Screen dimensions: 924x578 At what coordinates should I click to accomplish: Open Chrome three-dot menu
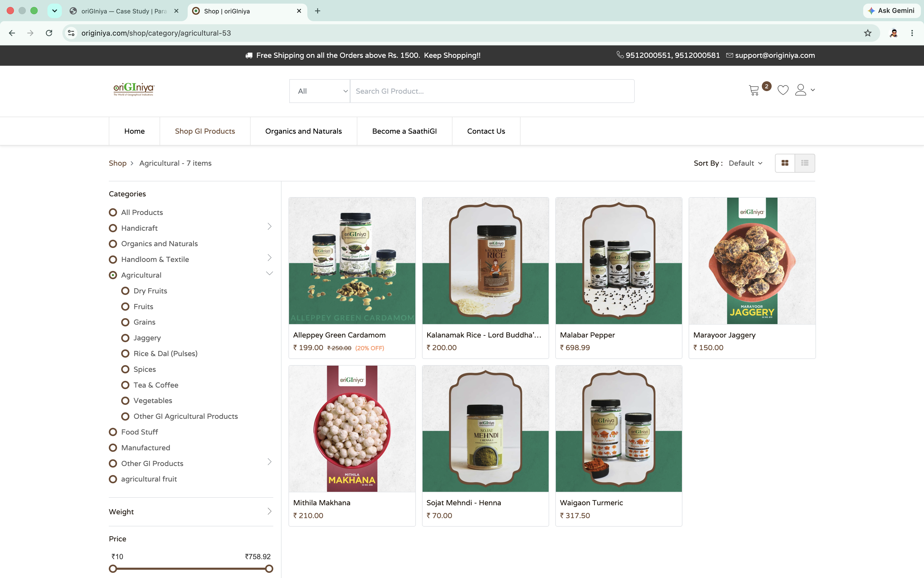[x=912, y=33]
